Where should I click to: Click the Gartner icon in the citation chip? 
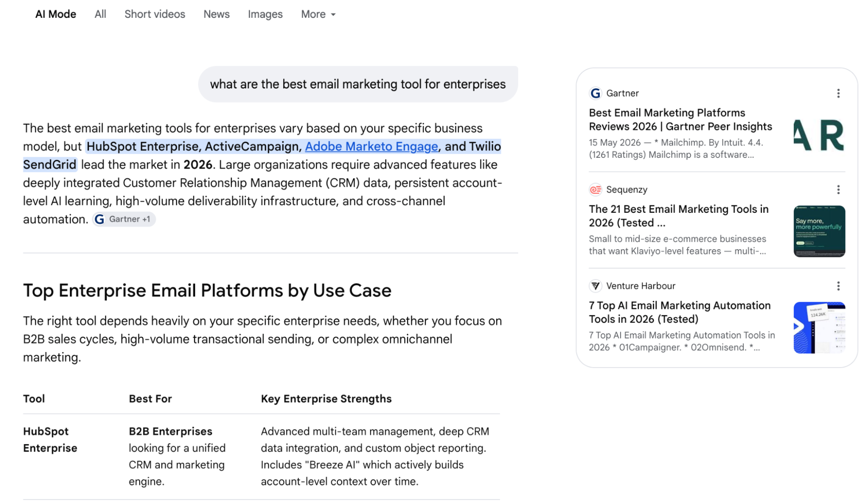(x=99, y=219)
